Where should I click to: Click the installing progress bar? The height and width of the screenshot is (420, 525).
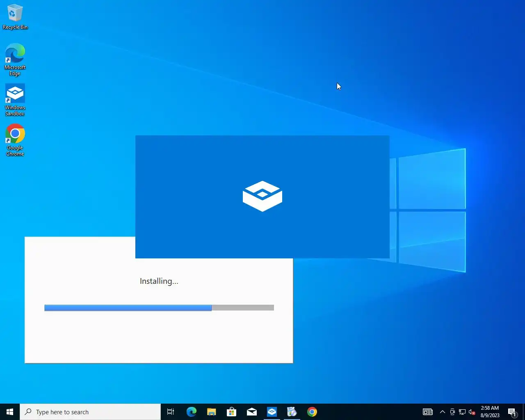tap(159, 308)
